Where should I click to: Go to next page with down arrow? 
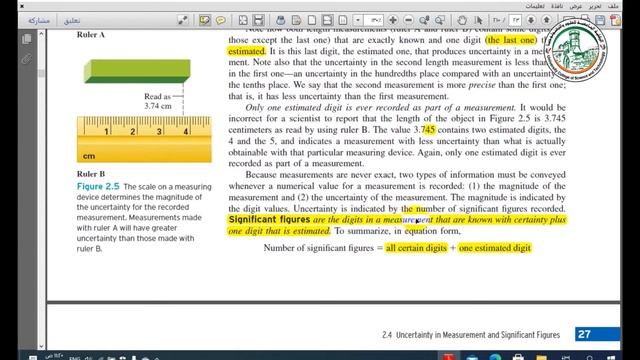531,20
